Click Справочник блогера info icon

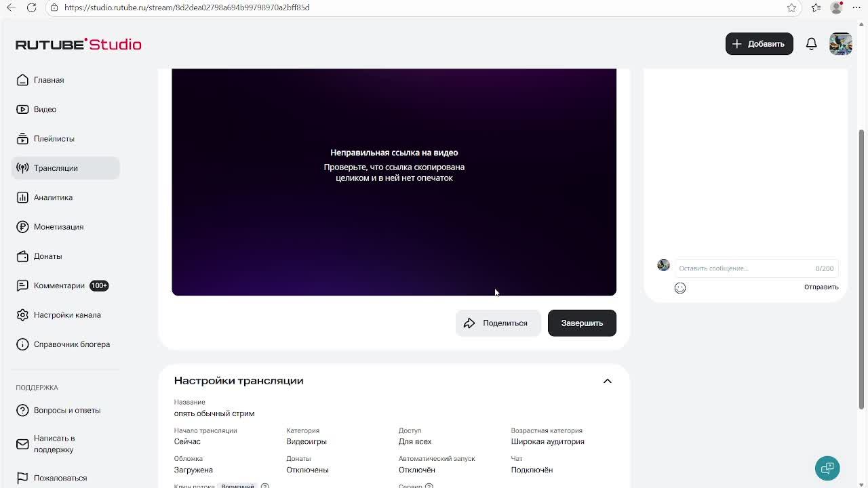pos(22,344)
